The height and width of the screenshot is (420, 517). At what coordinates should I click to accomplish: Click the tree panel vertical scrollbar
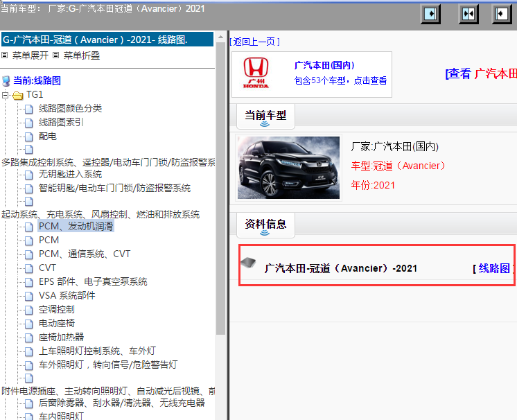[220, 188]
